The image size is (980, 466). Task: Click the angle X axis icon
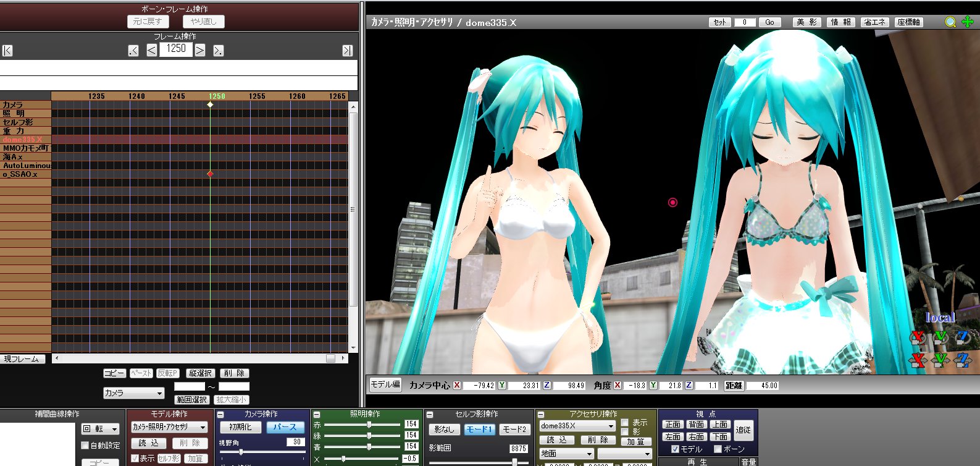click(618, 385)
